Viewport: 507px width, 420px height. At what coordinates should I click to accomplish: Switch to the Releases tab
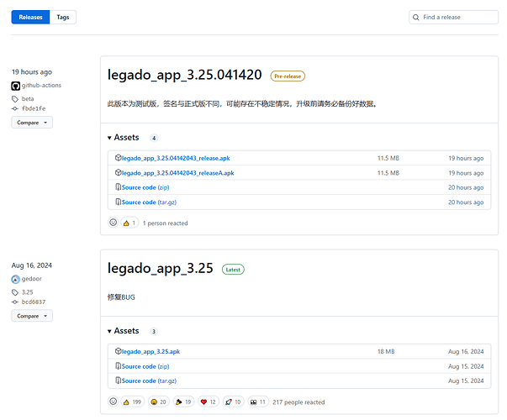tap(30, 17)
